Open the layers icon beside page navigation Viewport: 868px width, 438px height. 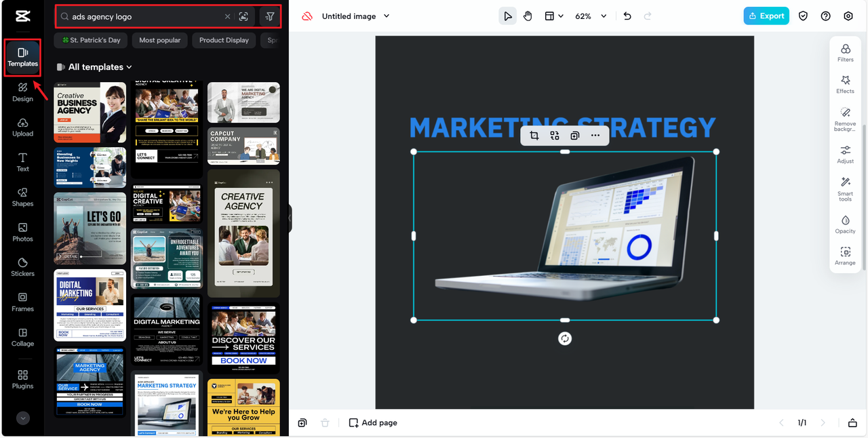tap(852, 422)
